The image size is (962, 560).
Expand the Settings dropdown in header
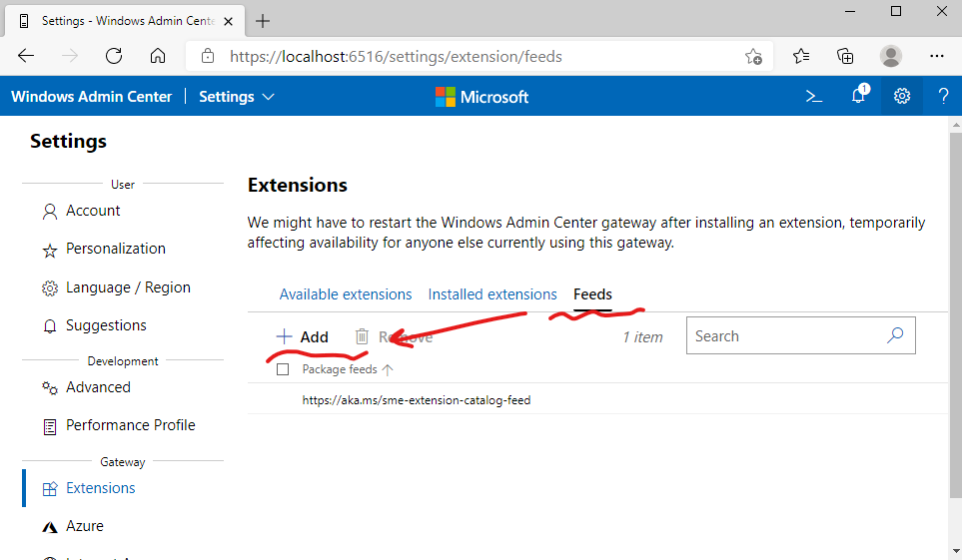(x=236, y=96)
